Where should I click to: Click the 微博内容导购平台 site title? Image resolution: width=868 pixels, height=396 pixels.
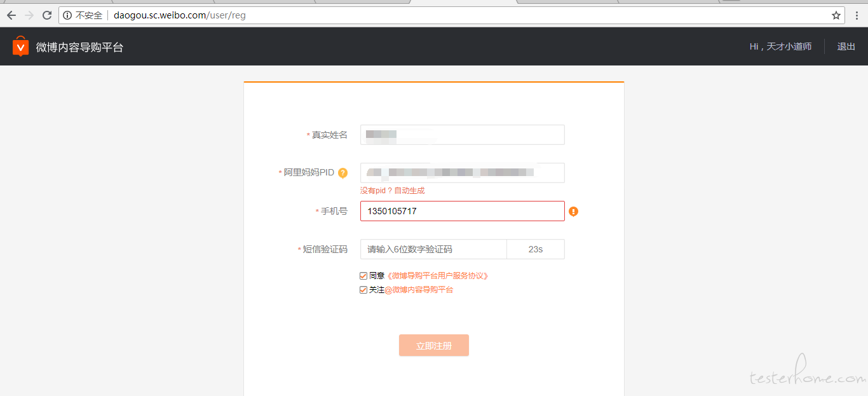pyautogui.click(x=79, y=47)
